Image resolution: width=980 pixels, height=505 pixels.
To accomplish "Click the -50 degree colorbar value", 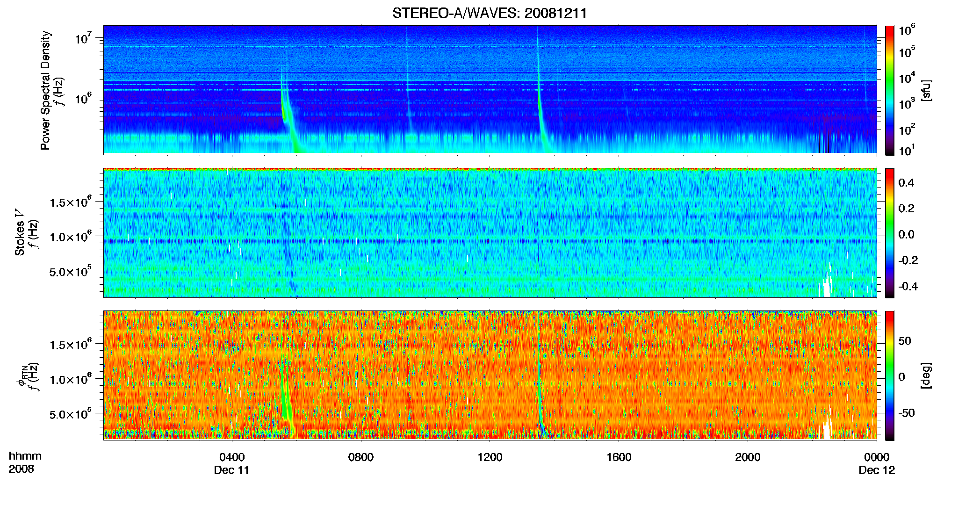I will [x=907, y=413].
